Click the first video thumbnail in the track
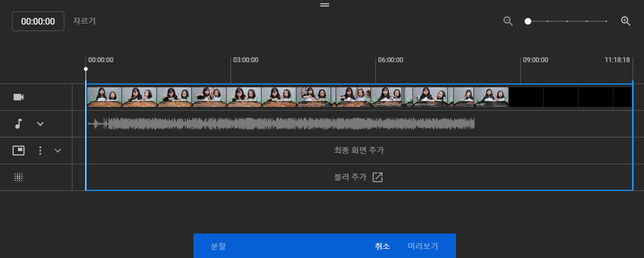Screen dimensions: 644x258 tap(104, 97)
